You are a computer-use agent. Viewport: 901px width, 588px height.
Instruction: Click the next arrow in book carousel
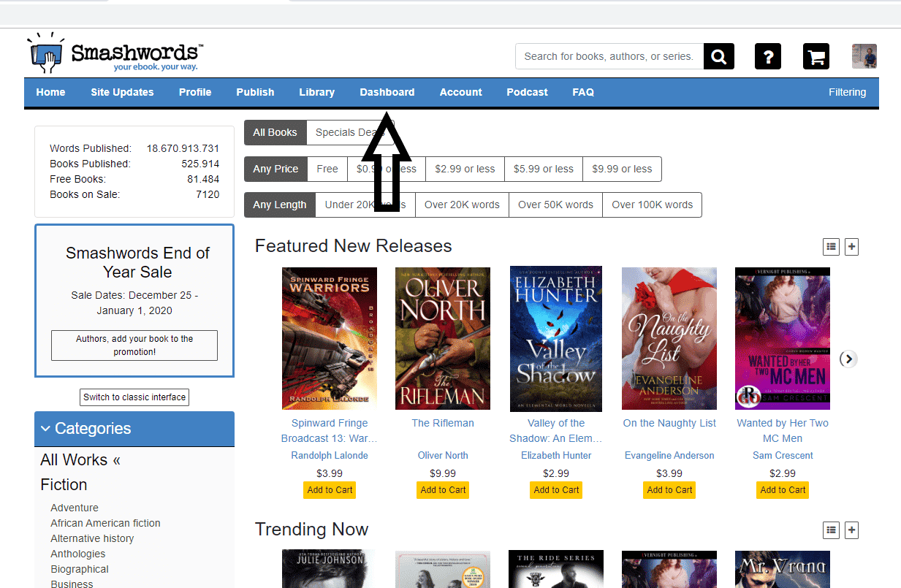848,359
